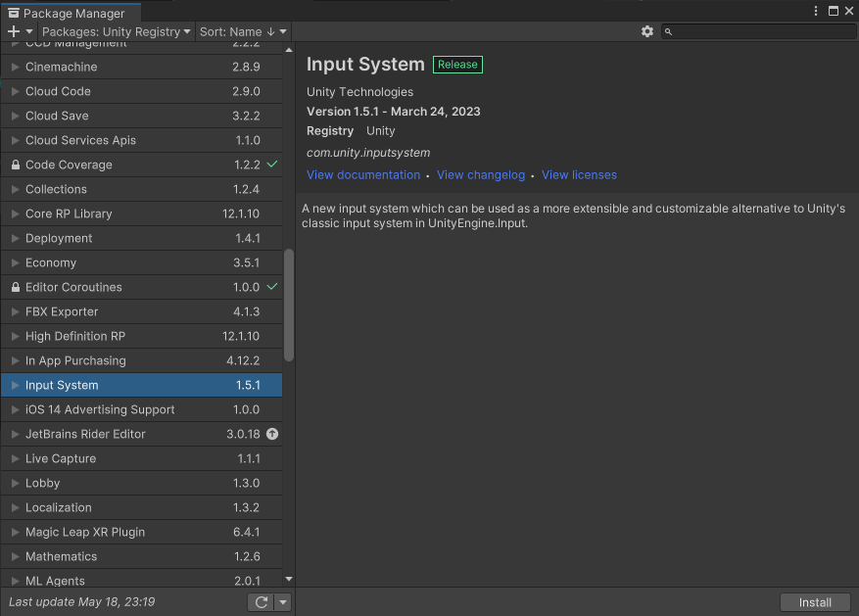This screenshot has height=616, width=859.
Task: Click the add package plus icon
Action: coord(14,31)
